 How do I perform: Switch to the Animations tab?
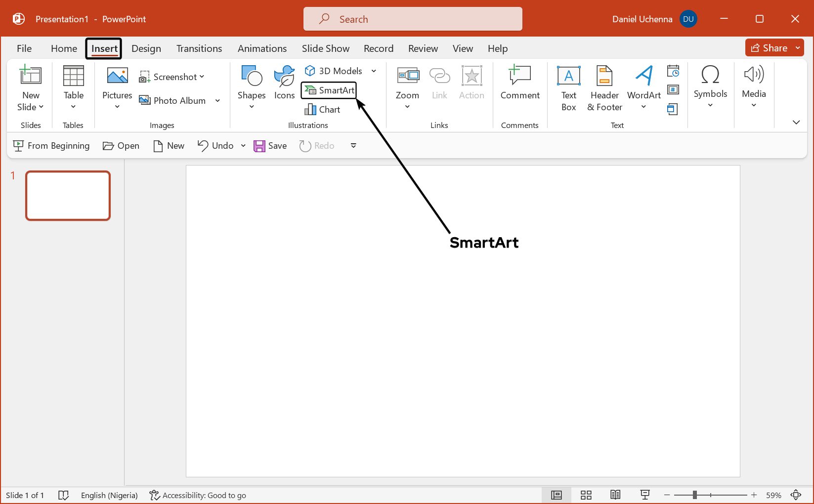pyautogui.click(x=262, y=48)
